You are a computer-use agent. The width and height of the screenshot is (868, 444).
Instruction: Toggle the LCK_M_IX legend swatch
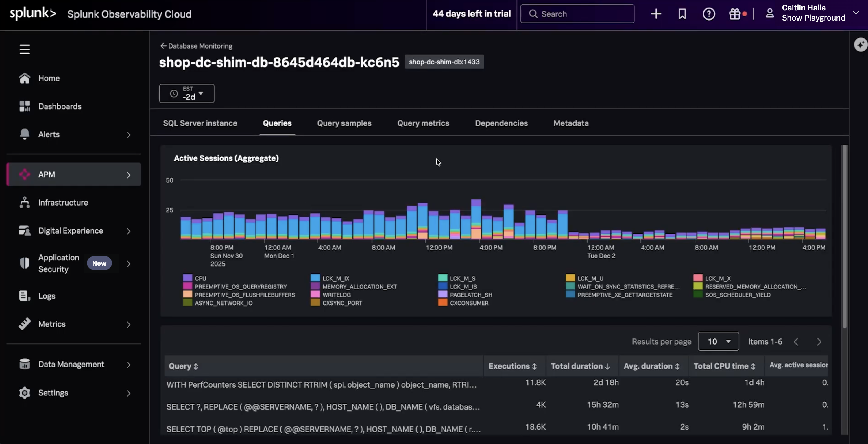tap(315, 278)
